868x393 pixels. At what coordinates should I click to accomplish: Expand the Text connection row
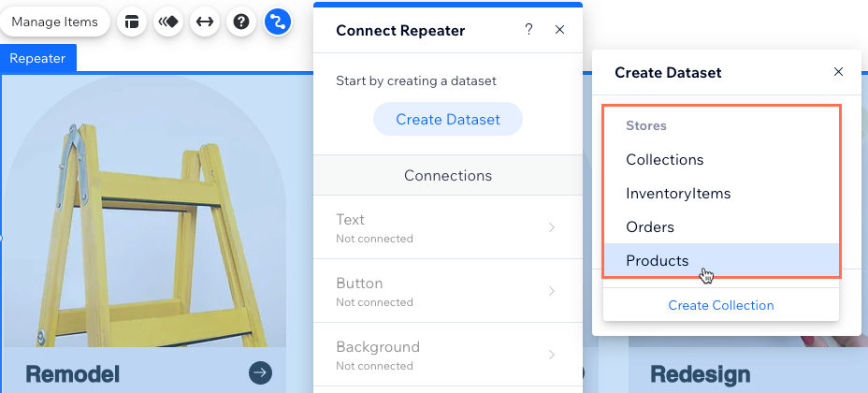tap(448, 227)
